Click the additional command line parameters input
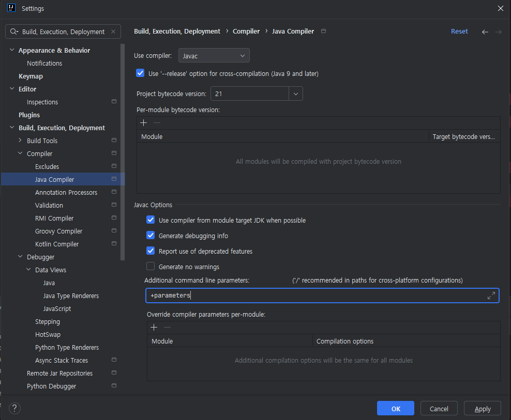Image resolution: width=511 pixels, height=420 pixels. pyautogui.click(x=315, y=295)
